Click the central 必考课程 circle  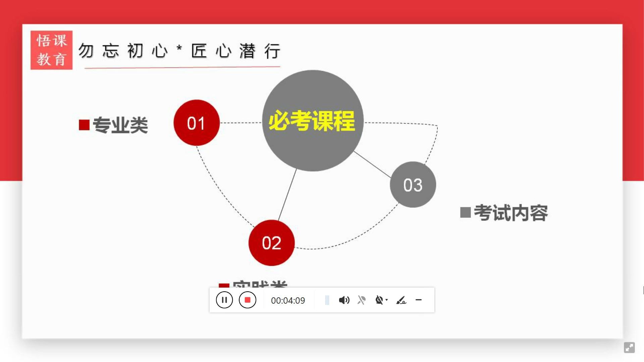point(313,121)
